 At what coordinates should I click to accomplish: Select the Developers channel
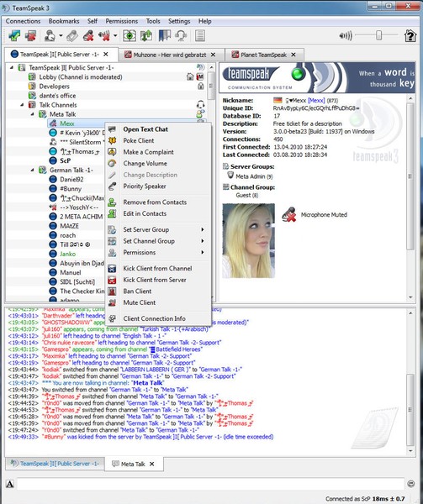click(x=54, y=87)
